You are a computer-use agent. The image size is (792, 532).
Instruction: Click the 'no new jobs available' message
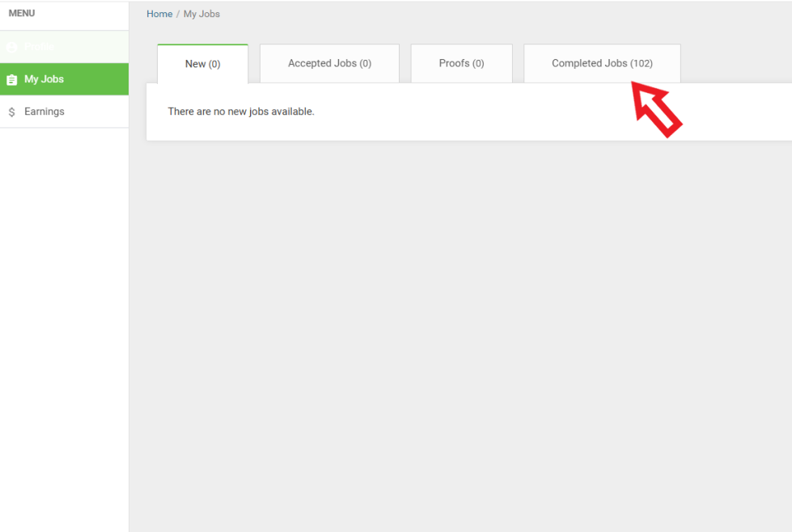click(x=241, y=112)
